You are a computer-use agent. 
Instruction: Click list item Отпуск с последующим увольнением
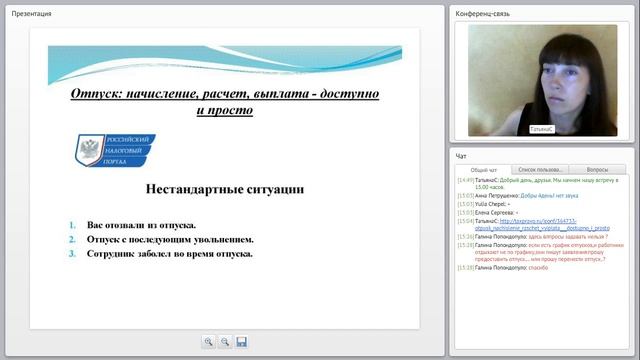pyautogui.click(x=170, y=239)
